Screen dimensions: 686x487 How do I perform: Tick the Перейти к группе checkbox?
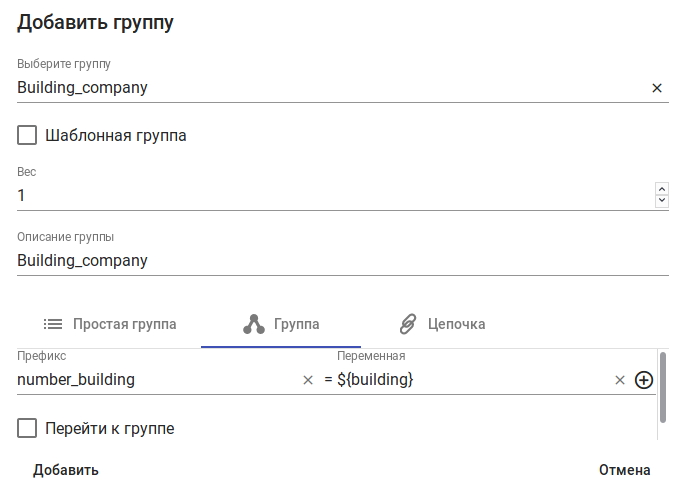point(28,429)
